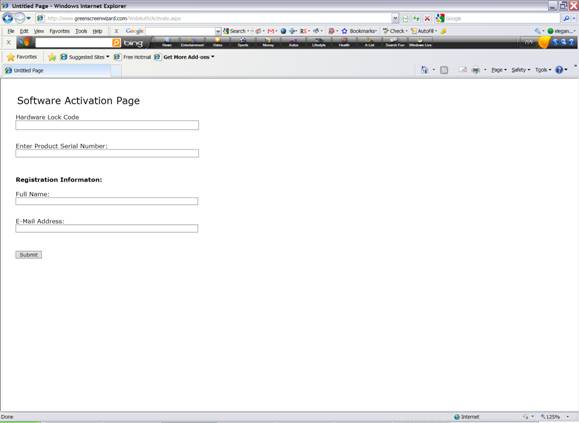Image resolution: width=579 pixels, height=423 pixels.
Task: Click the Hardware Lock Code input field
Action: click(107, 125)
